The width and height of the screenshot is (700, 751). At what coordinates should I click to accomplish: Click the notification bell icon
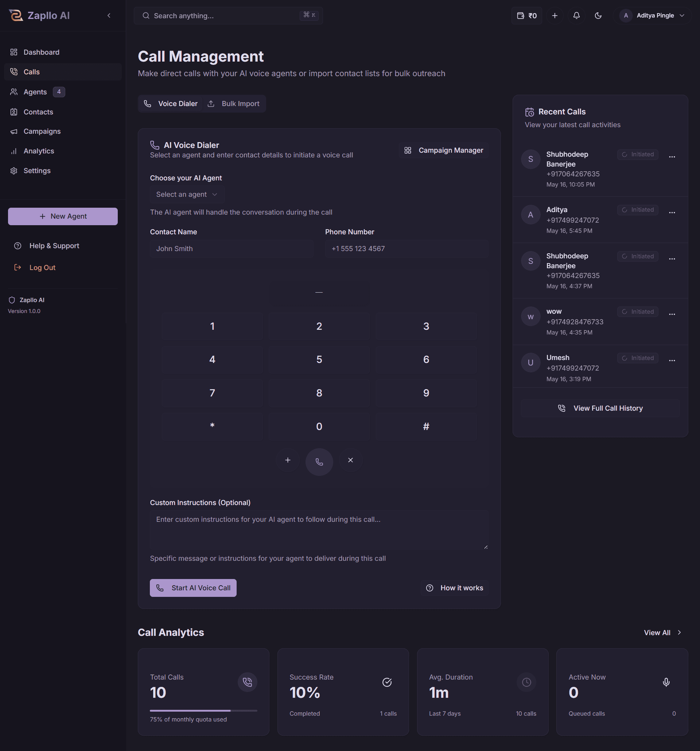click(x=576, y=16)
